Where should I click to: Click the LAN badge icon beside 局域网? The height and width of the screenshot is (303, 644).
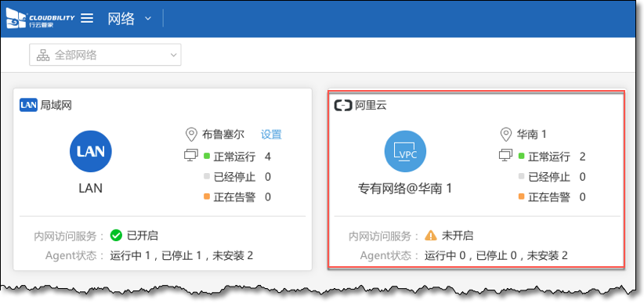point(28,105)
